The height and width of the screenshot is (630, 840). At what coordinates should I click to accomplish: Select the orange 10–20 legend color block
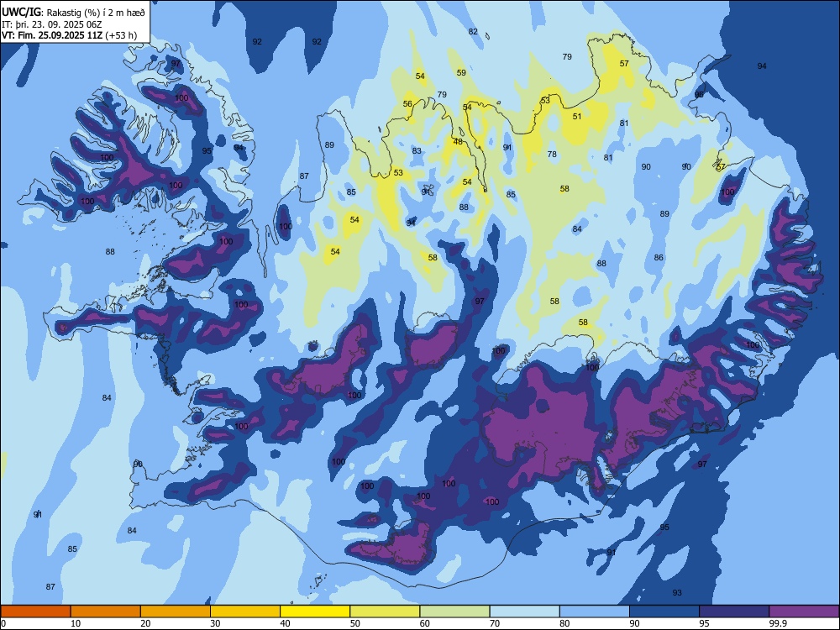tap(106, 612)
